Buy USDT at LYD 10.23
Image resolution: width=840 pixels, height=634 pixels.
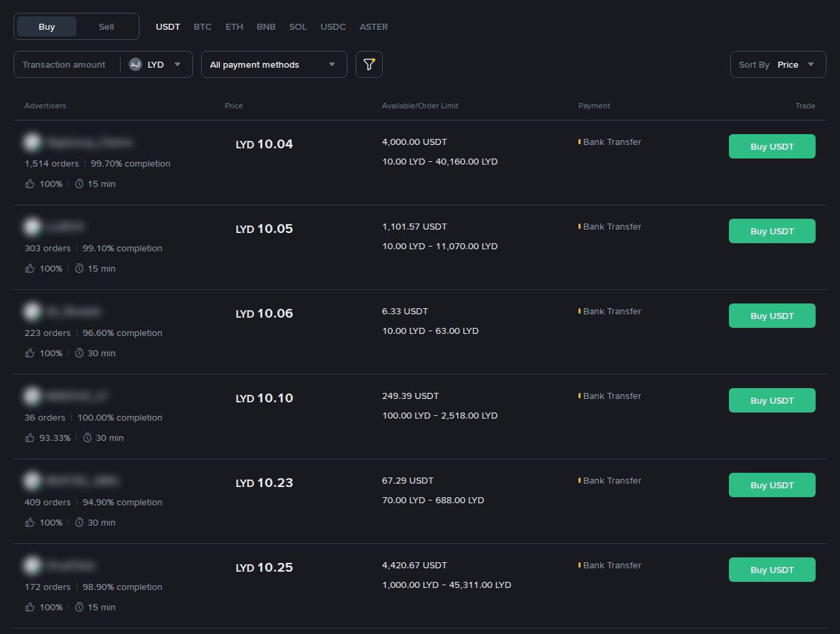(x=772, y=485)
